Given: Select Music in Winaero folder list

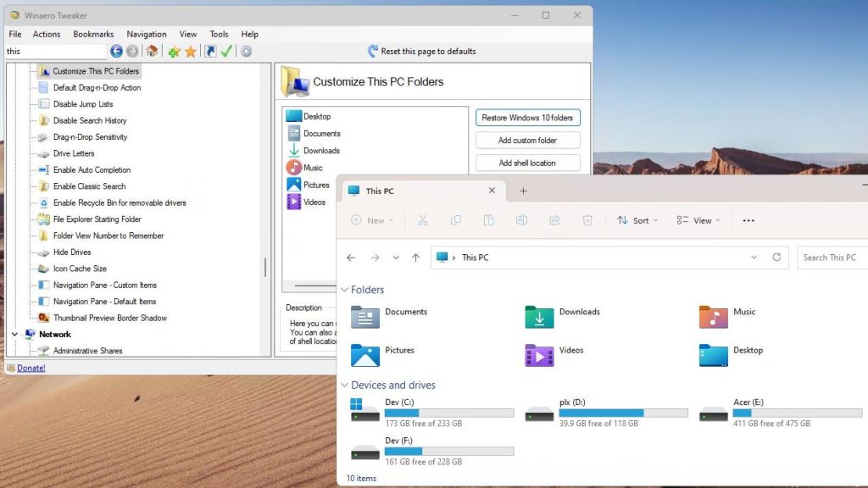Looking at the screenshot, I should 304,168.
